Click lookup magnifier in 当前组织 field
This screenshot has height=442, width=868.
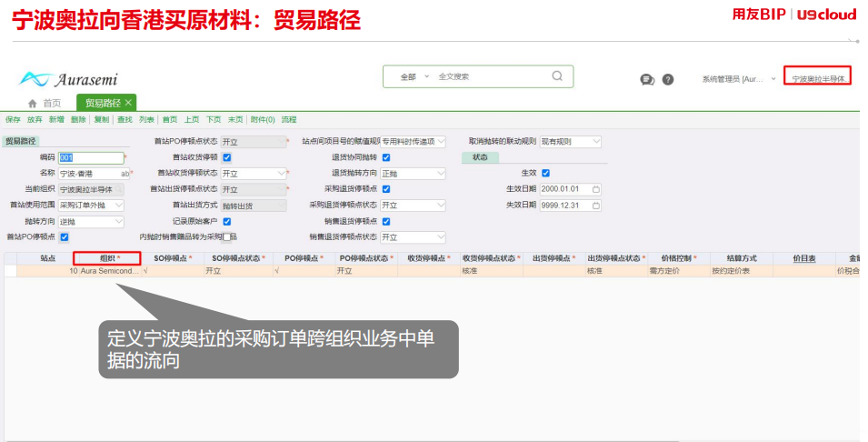tap(118, 189)
